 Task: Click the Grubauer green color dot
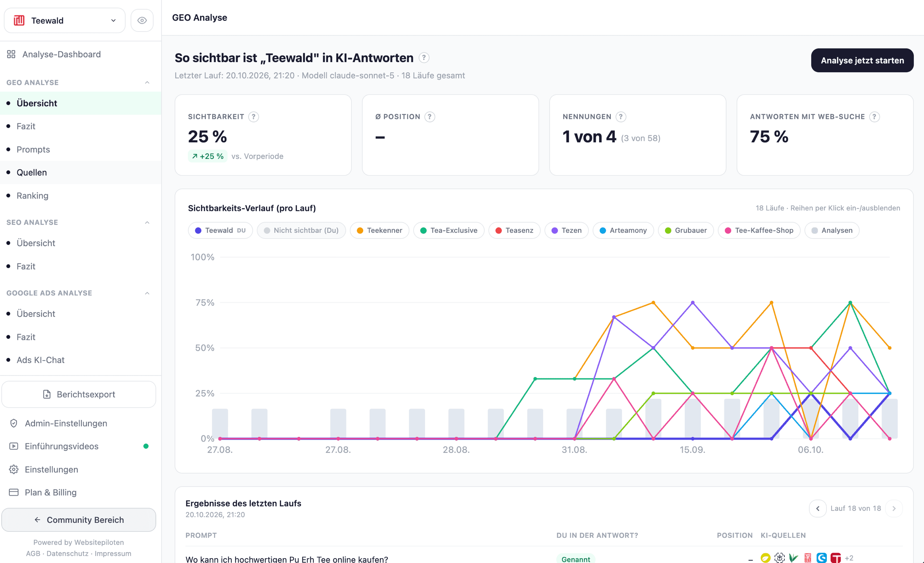click(668, 230)
